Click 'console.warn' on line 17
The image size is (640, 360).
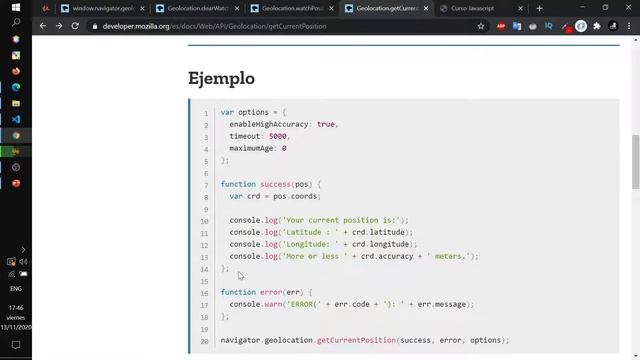point(256,304)
